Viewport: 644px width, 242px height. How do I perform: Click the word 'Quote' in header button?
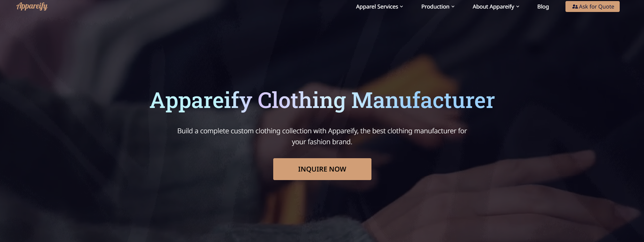(x=606, y=7)
